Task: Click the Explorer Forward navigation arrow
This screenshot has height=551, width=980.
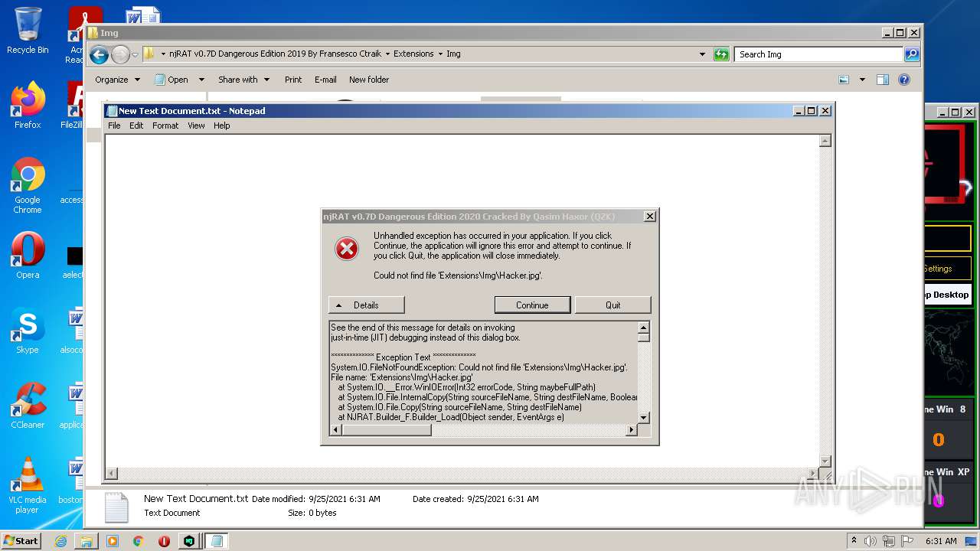Action: click(x=120, y=54)
